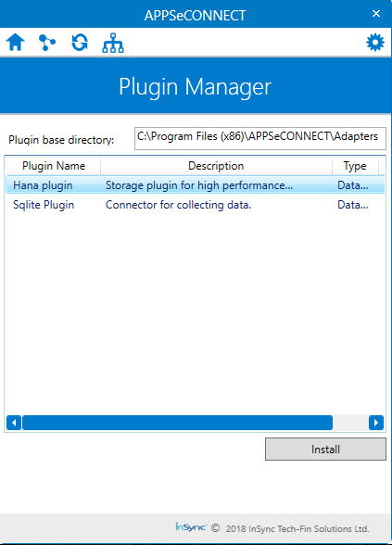The image size is (392, 545).
Task: Click the horizontal scrollbar thumb
Action: [x=177, y=423]
